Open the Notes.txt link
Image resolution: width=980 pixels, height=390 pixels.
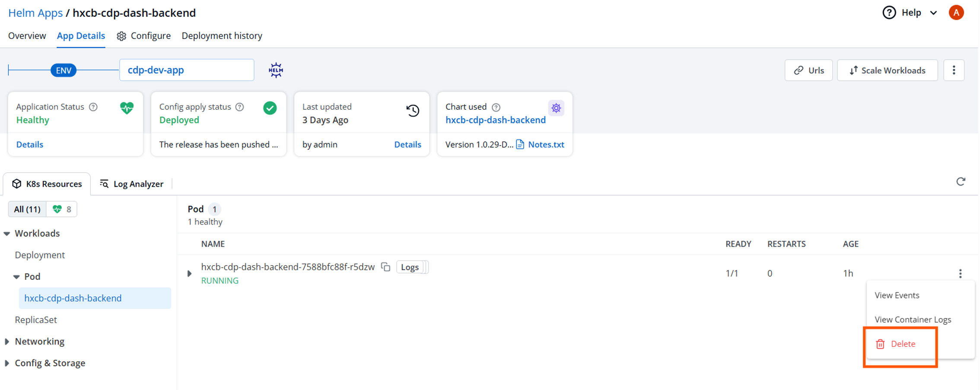click(x=546, y=145)
